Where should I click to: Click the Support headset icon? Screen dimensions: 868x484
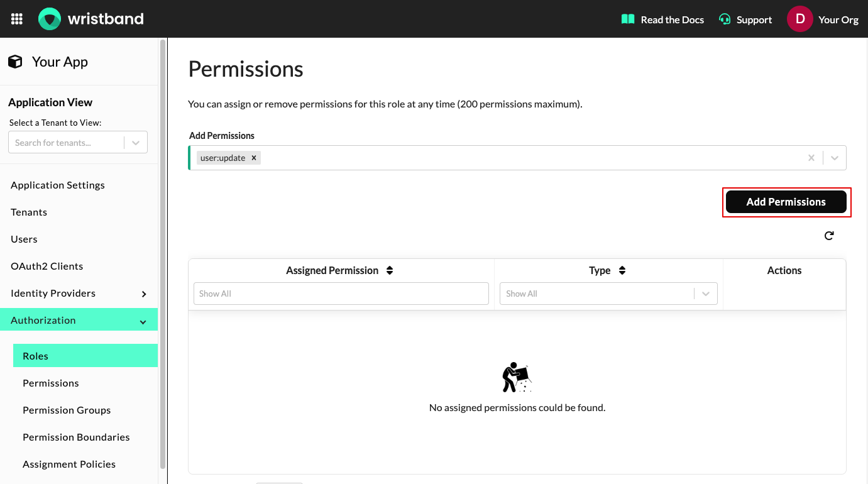click(724, 19)
